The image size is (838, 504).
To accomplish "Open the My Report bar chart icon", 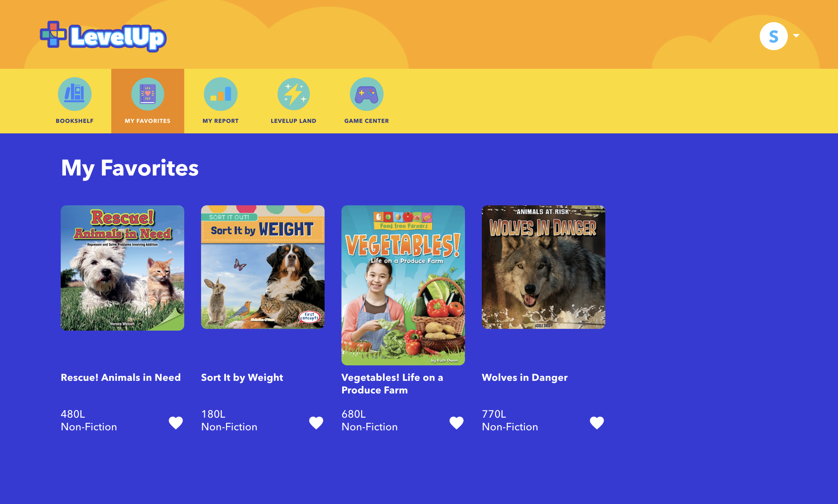I will click(x=221, y=94).
